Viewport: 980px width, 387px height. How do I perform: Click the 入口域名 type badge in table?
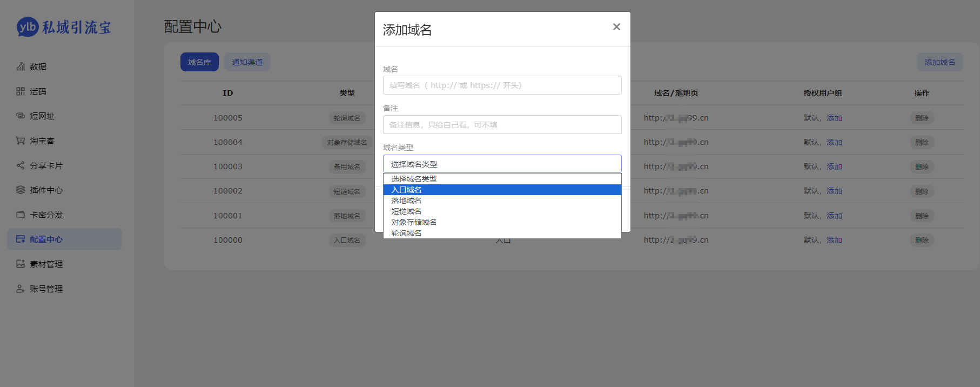(x=347, y=241)
